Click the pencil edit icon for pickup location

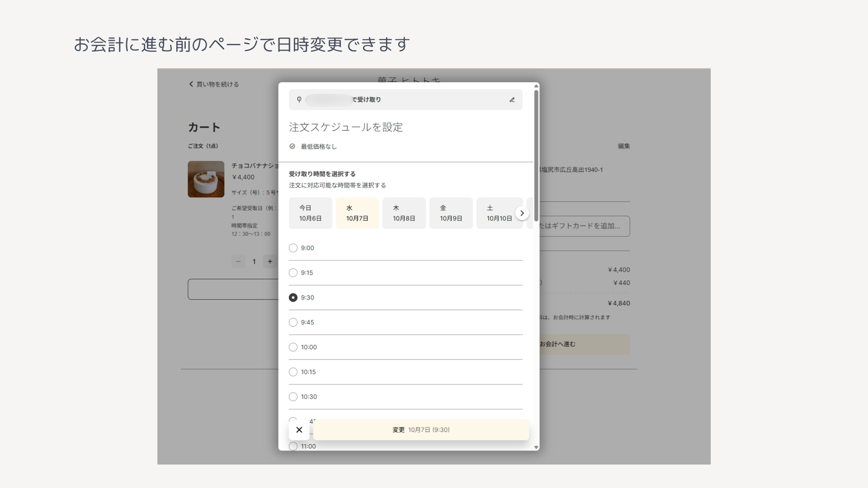[x=512, y=100]
